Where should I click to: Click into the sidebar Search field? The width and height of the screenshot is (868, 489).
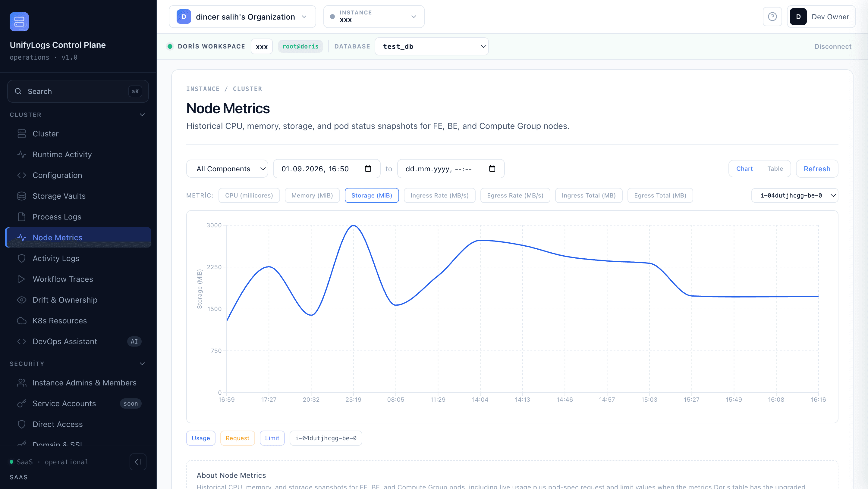78,91
